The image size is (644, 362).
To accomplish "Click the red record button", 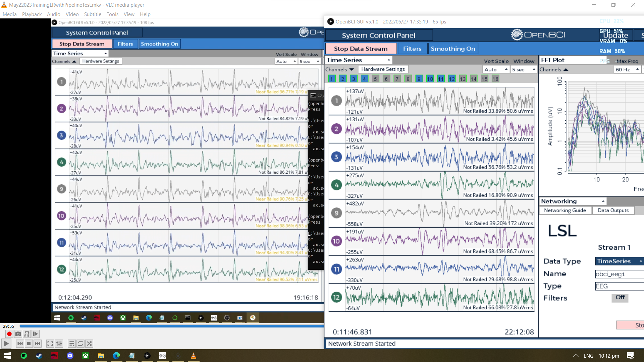I will point(9,334).
